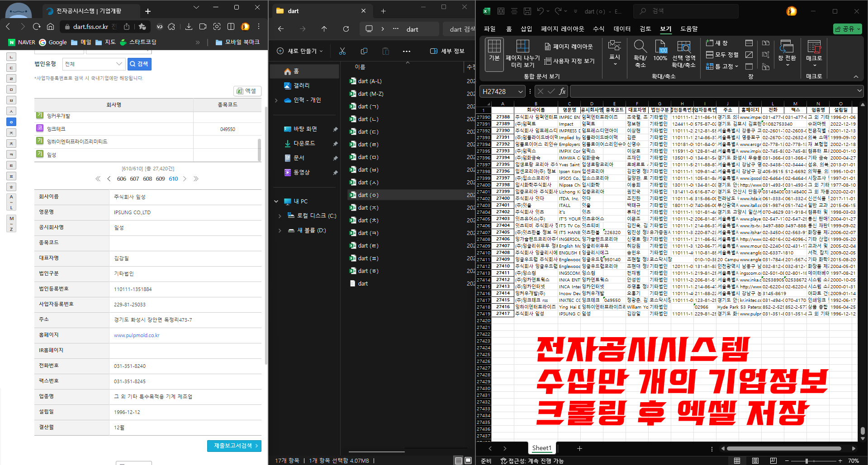Select the Sheet1 worksheet tab
Screen dimensions: 868x465
pyautogui.click(x=541, y=448)
